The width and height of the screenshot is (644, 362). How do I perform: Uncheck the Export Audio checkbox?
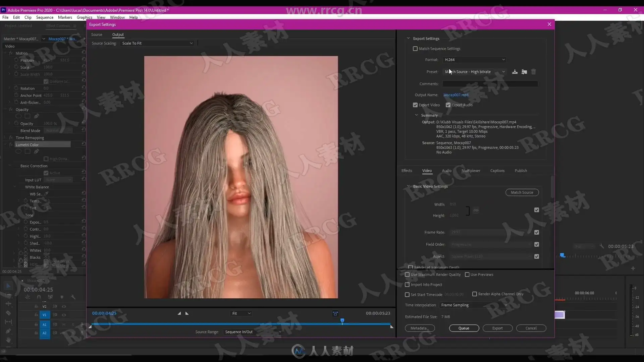click(x=448, y=105)
